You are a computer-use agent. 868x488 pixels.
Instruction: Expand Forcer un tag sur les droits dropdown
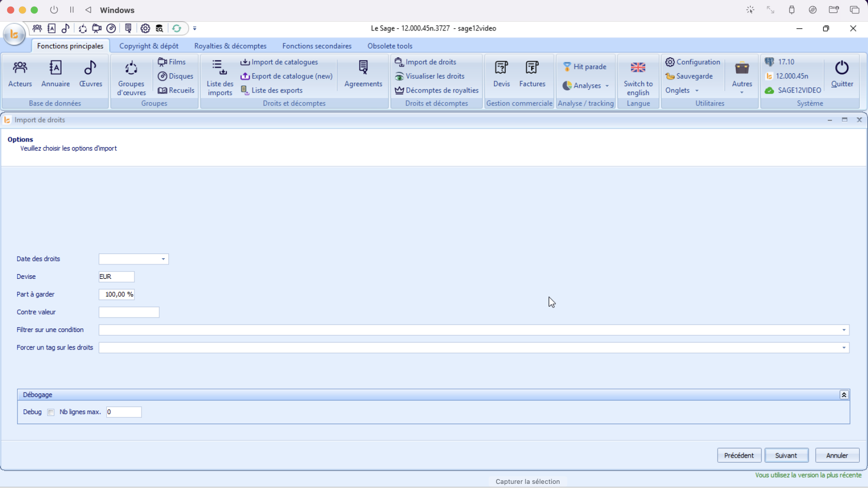(844, 348)
